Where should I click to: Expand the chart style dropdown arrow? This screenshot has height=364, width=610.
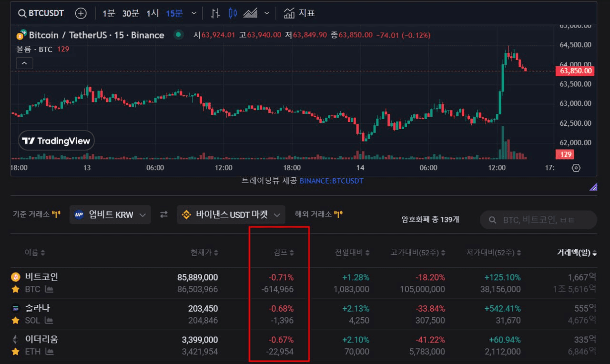pos(266,13)
